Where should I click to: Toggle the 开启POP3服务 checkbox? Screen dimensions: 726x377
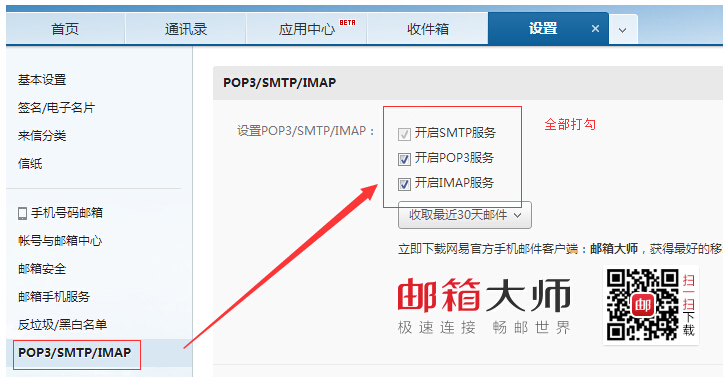point(404,159)
